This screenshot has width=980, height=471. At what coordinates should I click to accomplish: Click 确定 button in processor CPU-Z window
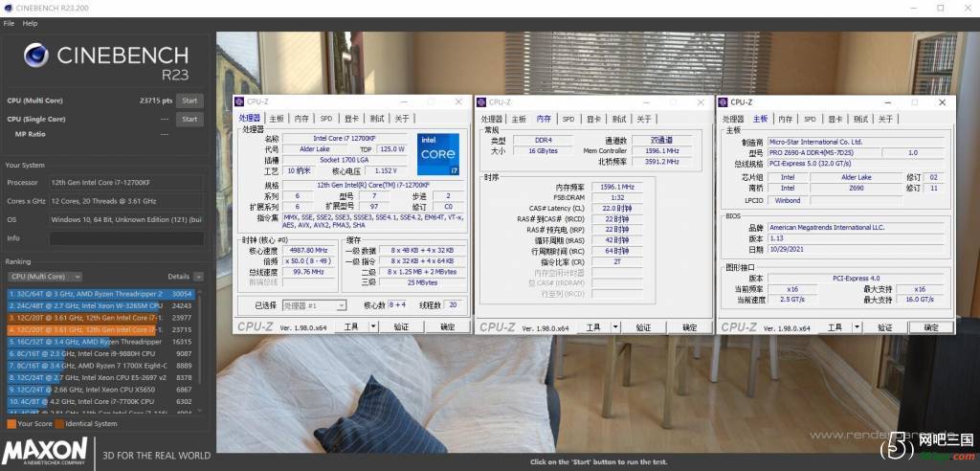448,326
